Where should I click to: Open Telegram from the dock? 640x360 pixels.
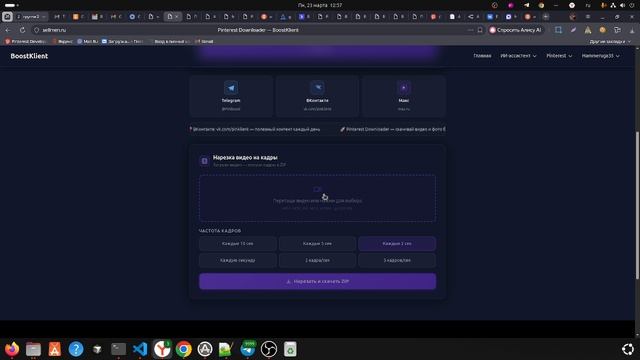[247, 349]
